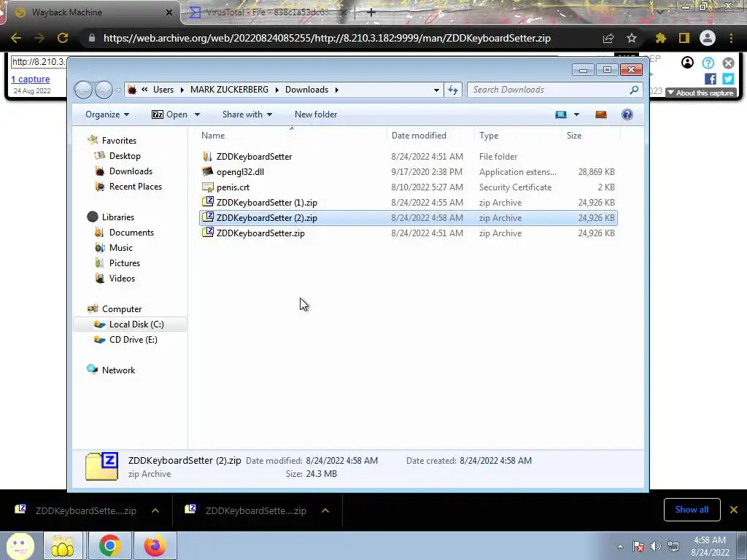Image resolution: width=747 pixels, height=560 pixels.
Task: Show all downloads
Action: tap(692, 510)
